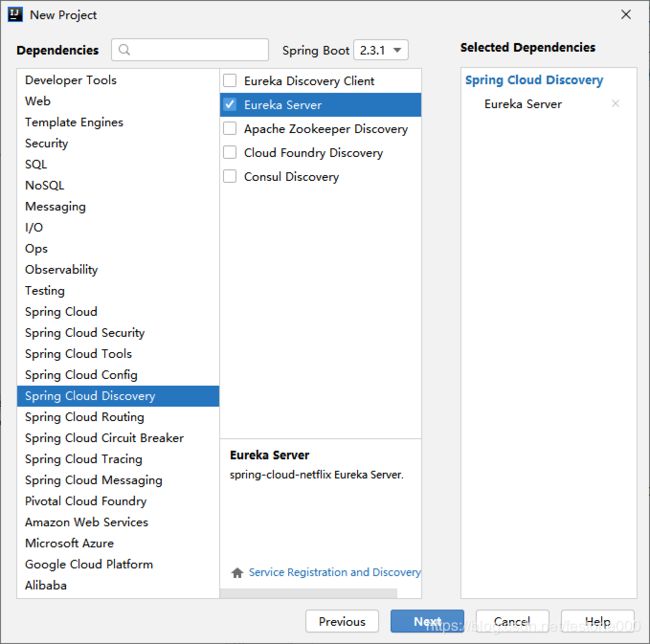Open the Microsoft Azure category
This screenshot has height=644, width=650.
(x=118, y=543)
